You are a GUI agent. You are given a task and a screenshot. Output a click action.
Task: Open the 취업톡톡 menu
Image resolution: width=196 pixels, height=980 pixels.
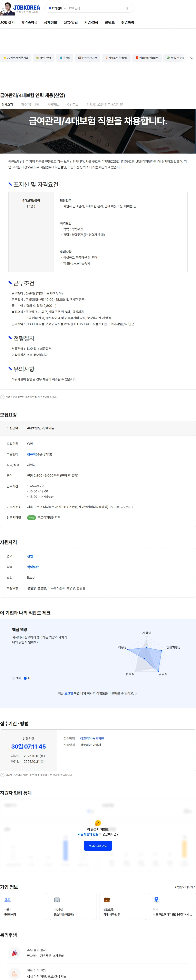[127, 22]
